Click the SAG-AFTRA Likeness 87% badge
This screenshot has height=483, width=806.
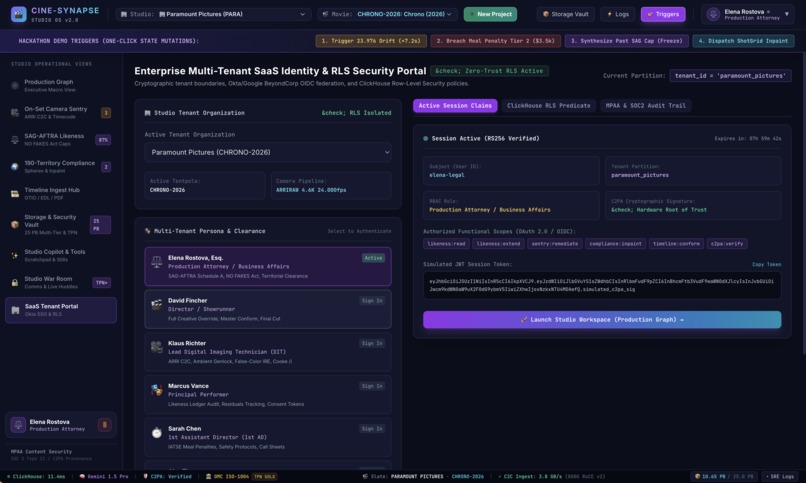103,140
